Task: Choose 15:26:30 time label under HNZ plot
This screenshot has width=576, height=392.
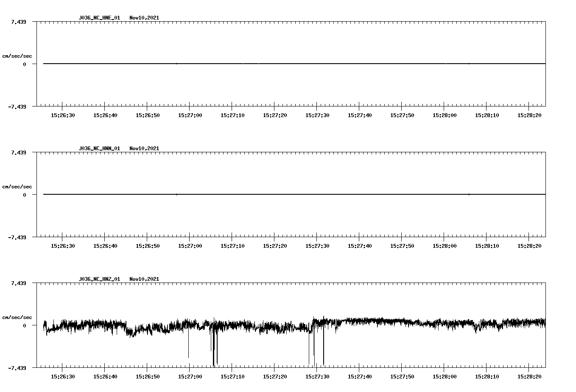Action: pos(63,377)
